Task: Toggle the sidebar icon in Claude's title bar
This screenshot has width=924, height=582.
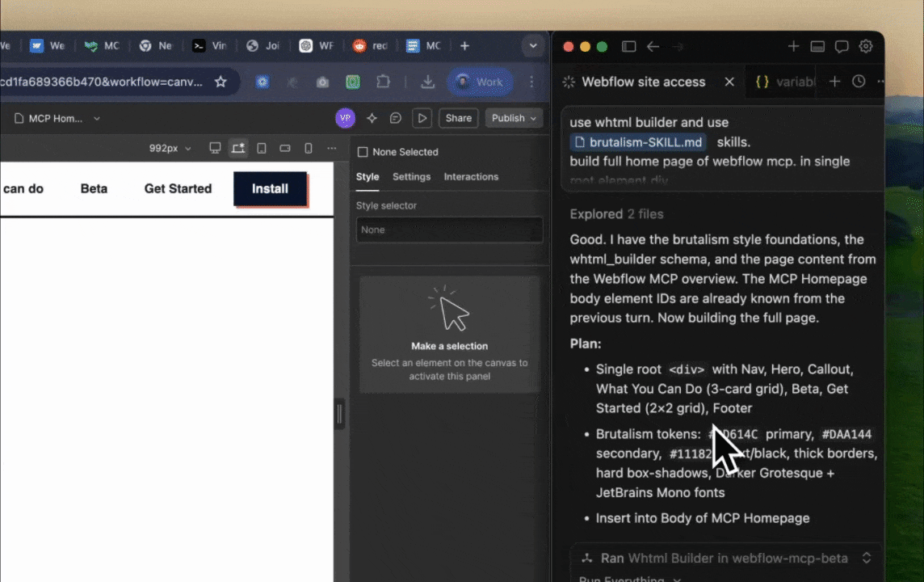Action: point(628,46)
